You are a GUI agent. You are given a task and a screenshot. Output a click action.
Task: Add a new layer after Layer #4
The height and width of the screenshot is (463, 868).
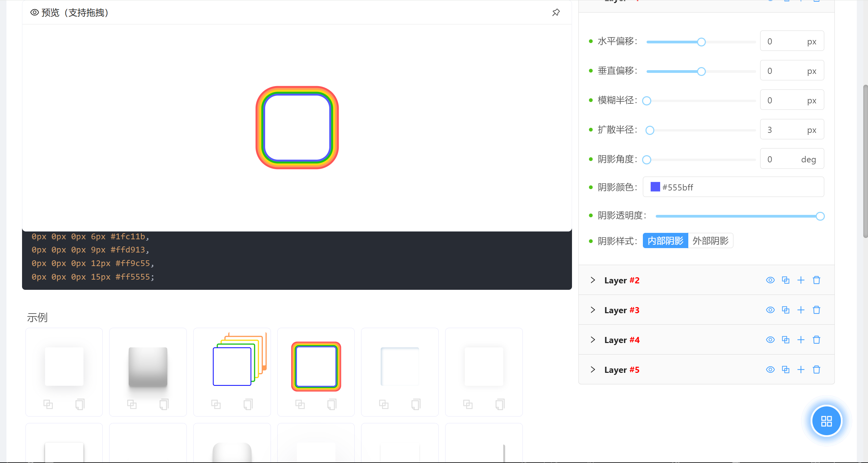tap(801, 340)
